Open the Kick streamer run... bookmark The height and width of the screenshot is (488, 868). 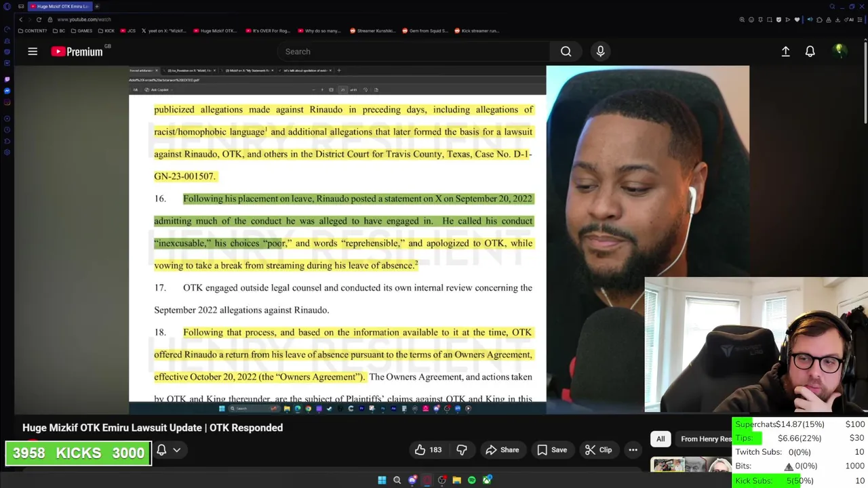477,30
